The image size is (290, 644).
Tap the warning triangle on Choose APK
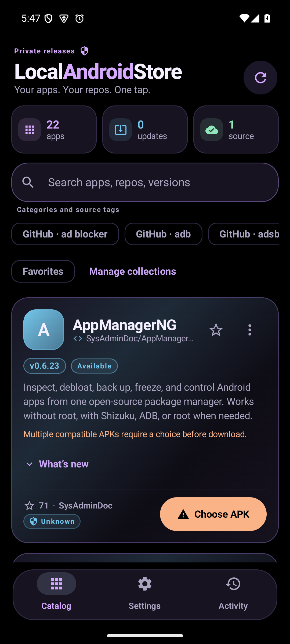(183, 514)
